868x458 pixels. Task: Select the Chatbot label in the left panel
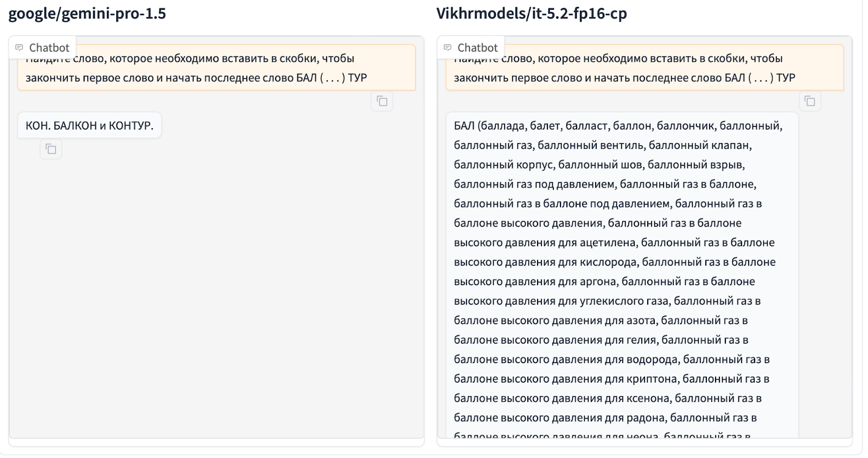(43, 47)
